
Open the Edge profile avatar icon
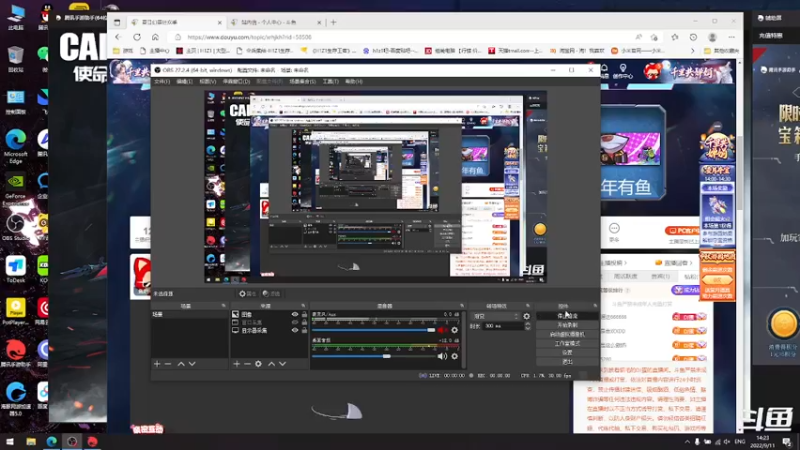click(x=712, y=37)
